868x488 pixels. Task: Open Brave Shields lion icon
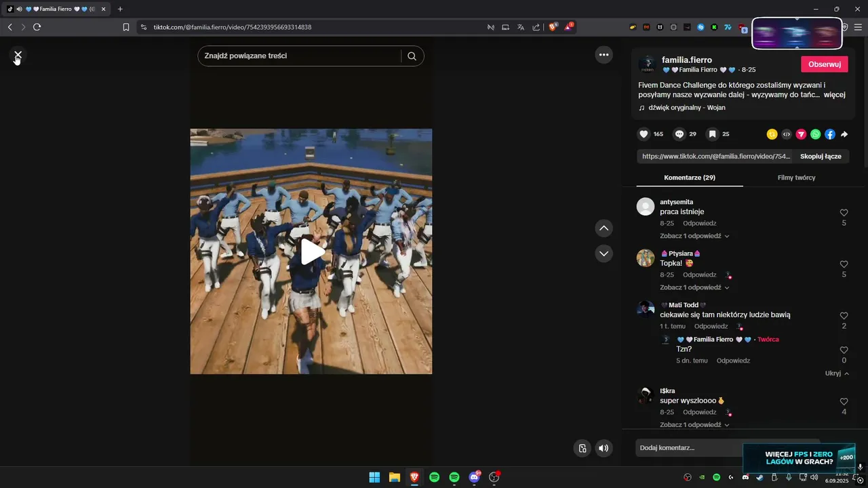[x=553, y=27]
